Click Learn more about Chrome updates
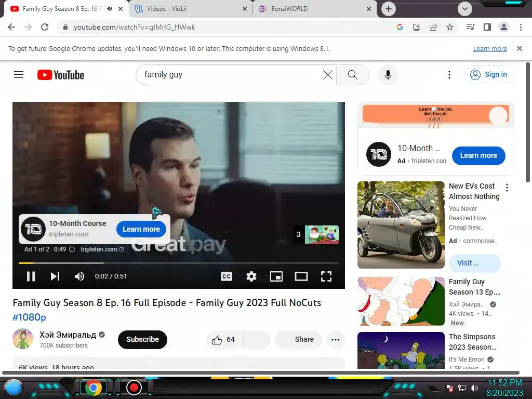The image size is (532, 399). pos(490,49)
